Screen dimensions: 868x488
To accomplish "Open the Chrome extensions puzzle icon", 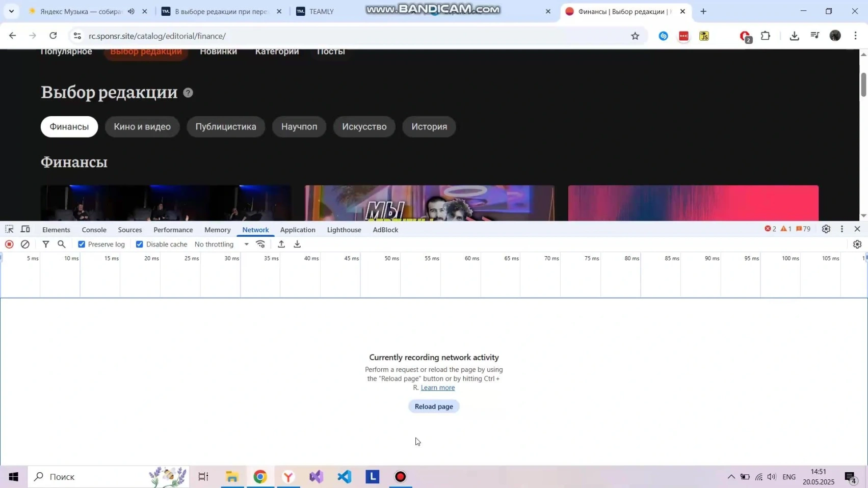I will (x=766, y=36).
